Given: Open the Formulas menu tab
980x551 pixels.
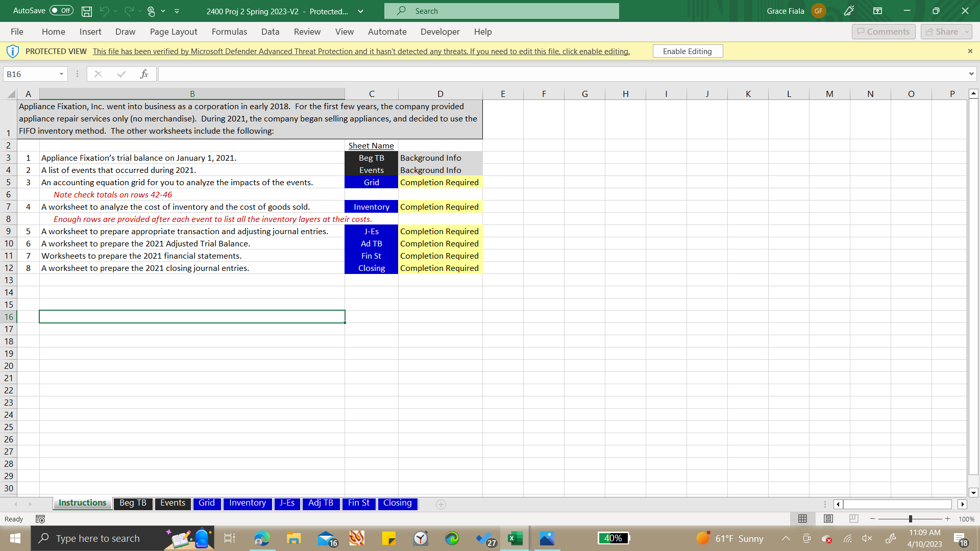Looking at the screenshot, I should tap(229, 31).
